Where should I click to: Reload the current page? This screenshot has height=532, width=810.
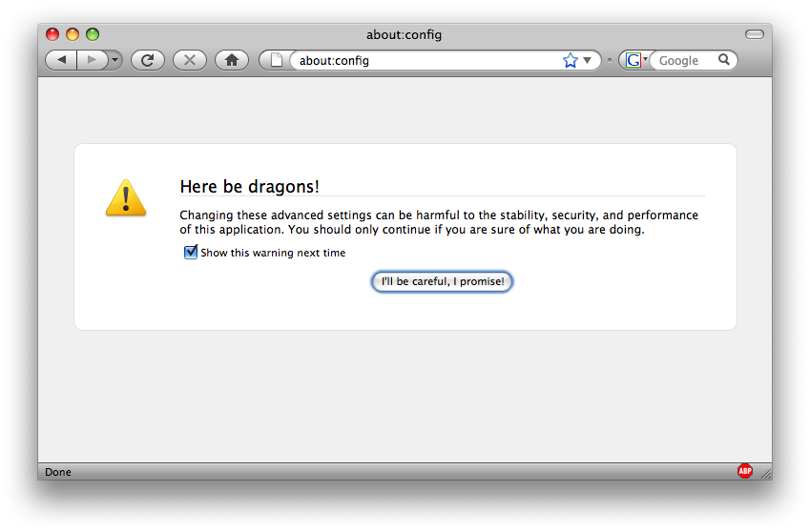147,60
